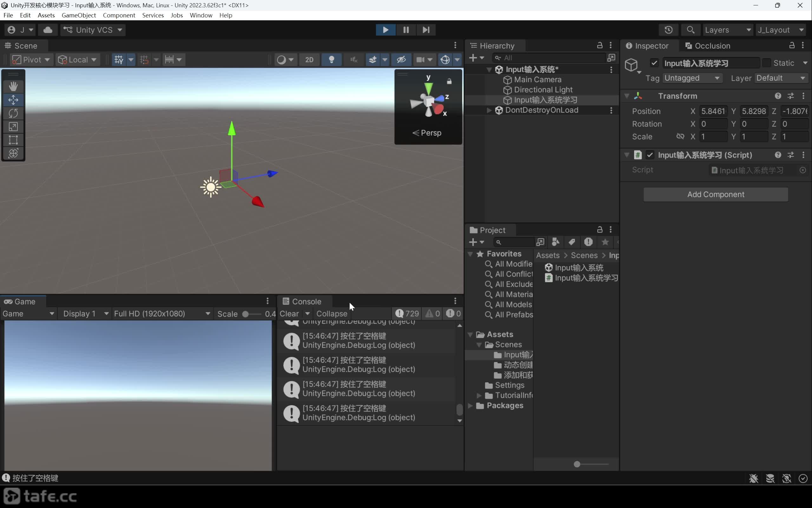The height and width of the screenshot is (508, 812).
Task: Toggle the GameObject active checkbox
Action: point(654,63)
